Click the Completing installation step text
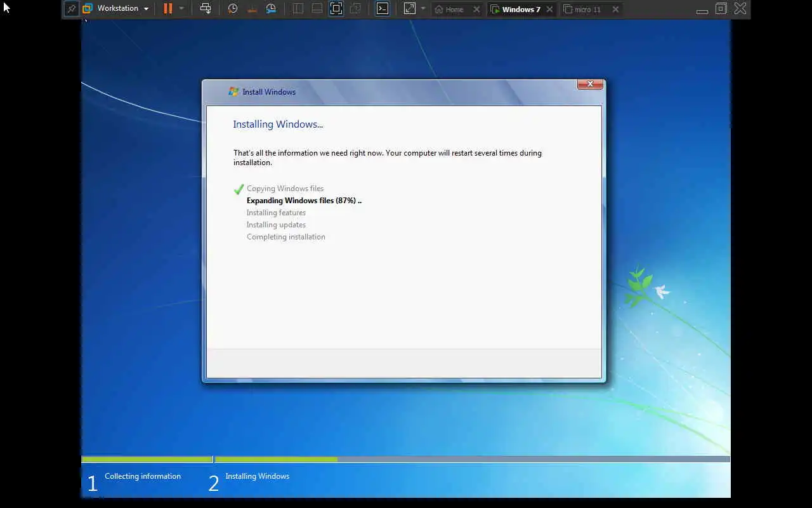 tap(285, 237)
